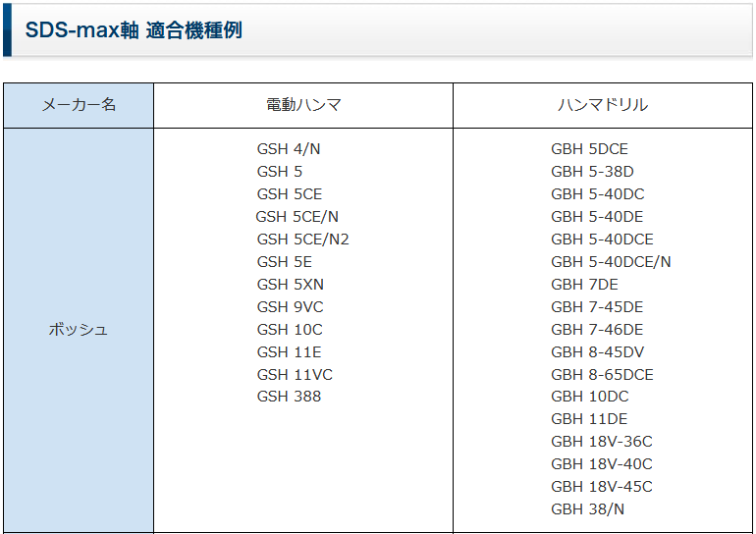Viewport: 756px width, 534px height.
Task: Select the model GSH 5E
Action: click(284, 262)
